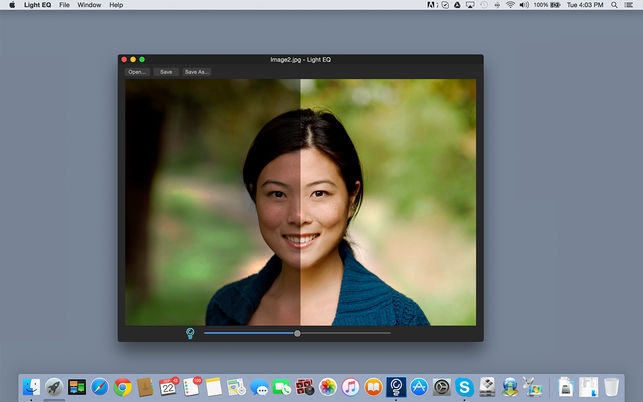The image size is (643, 402).
Task: Click the light bulb icon beside the slider
Action: tap(190, 333)
